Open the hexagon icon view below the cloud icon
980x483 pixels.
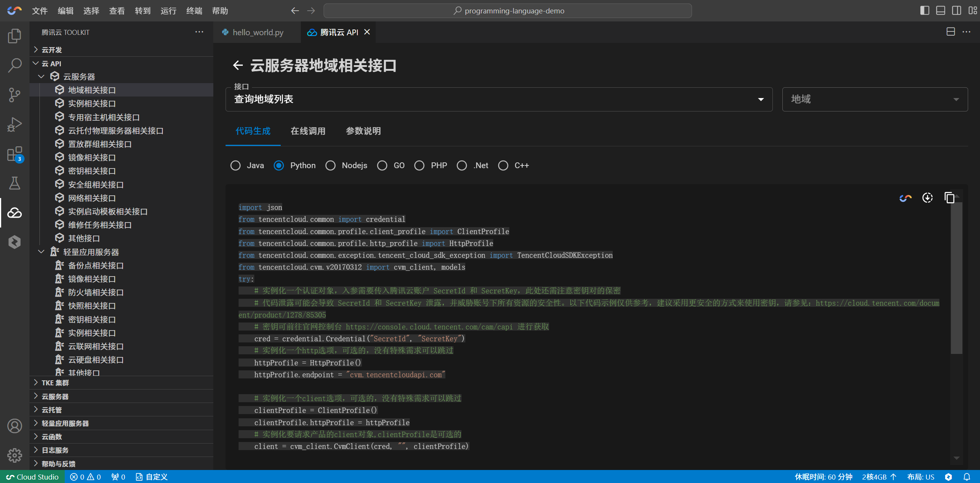15,242
